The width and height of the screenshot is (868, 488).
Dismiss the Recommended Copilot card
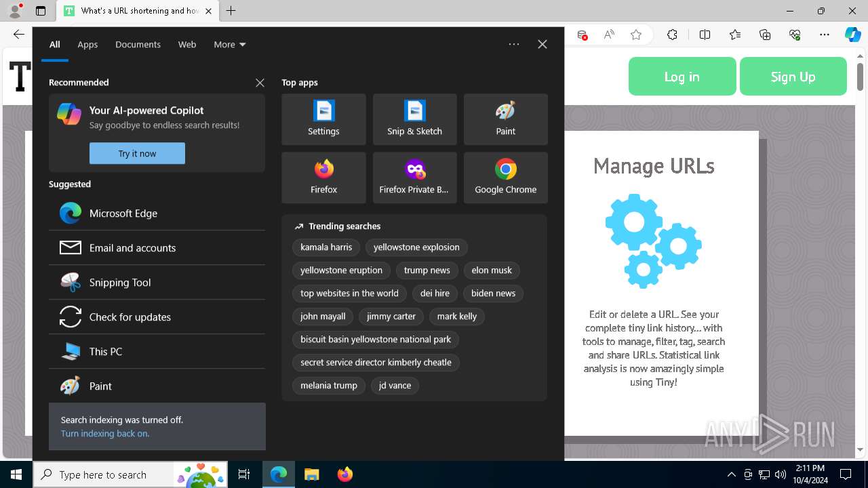260,83
